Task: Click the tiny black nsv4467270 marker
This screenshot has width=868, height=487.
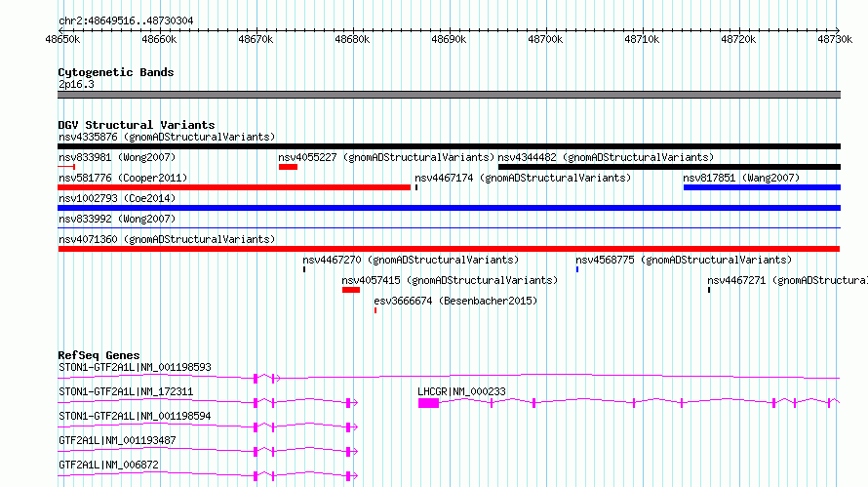Action: point(304,269)
